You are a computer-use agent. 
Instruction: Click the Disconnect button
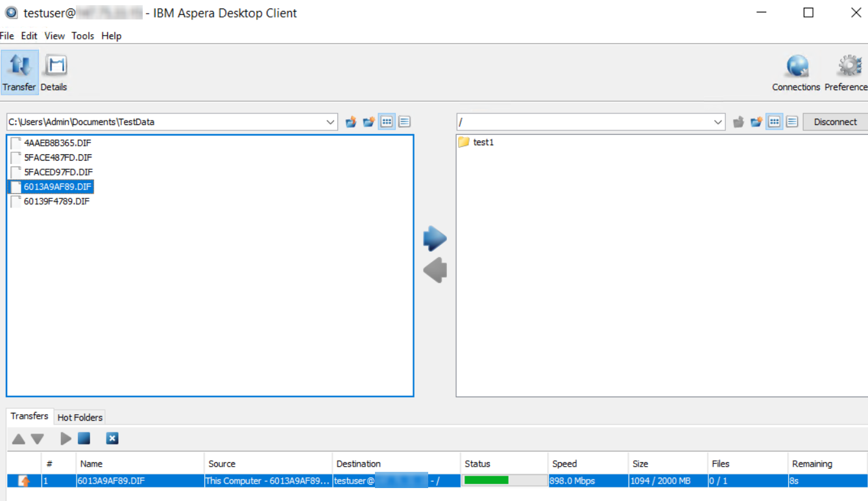pos(836,122)
